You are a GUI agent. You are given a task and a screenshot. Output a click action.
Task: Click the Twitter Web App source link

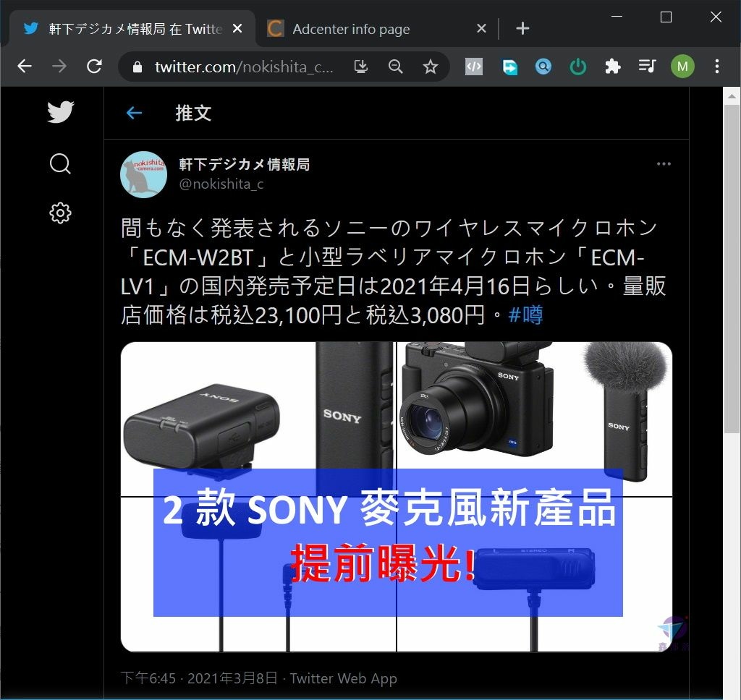coord(343,678)
